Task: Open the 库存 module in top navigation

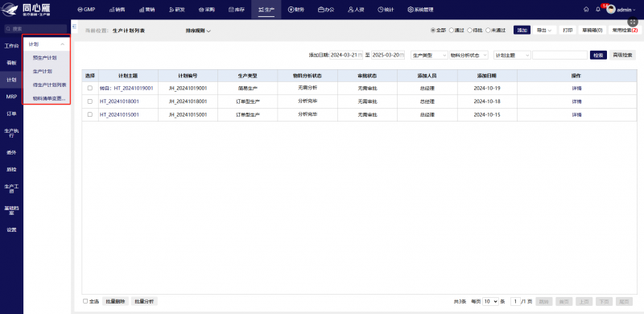Action: [x=237, y=10]
